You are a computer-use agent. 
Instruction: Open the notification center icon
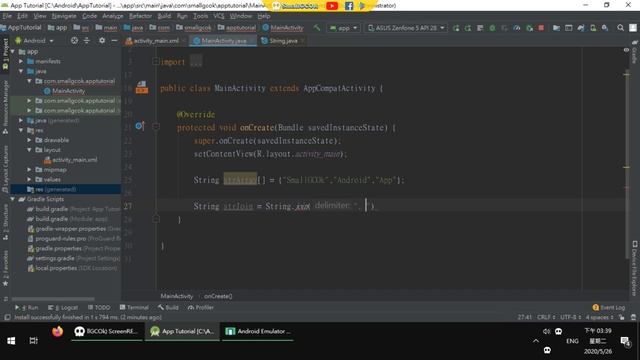coord(625,341)
